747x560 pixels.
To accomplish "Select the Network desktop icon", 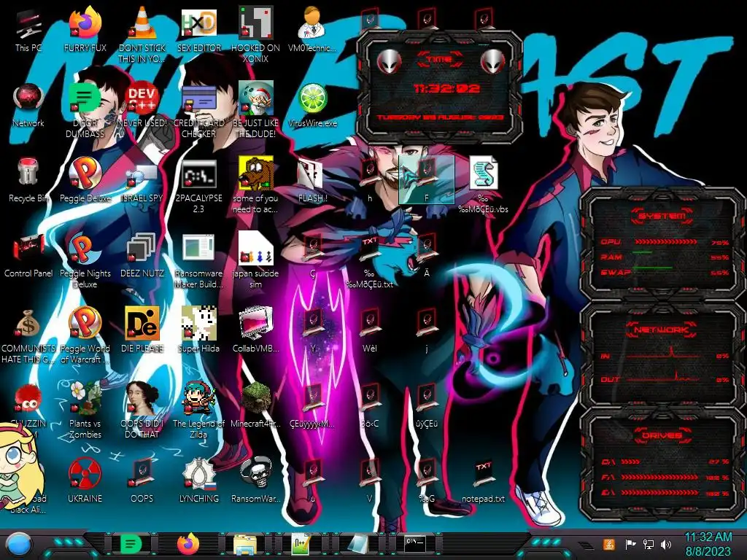I will tap(28, 106).
